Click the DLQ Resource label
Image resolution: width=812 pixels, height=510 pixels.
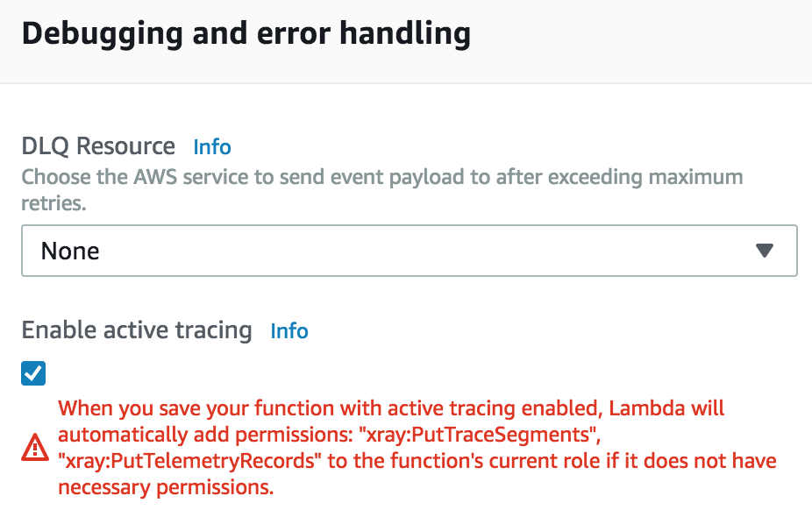click(98, 145)
